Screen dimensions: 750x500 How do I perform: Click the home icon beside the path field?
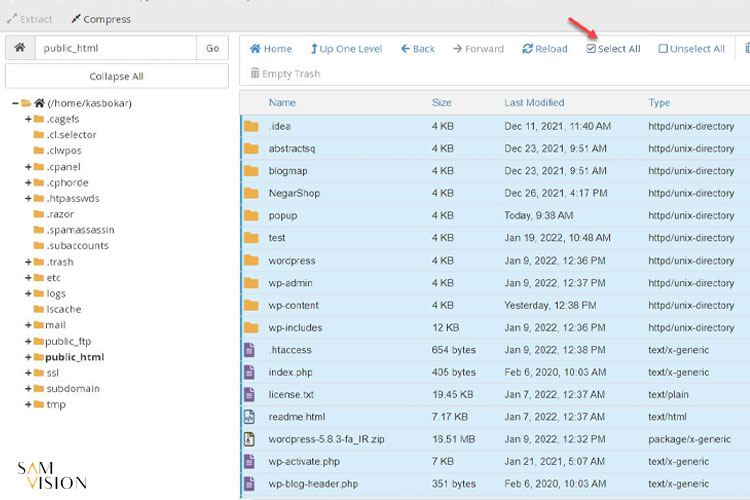(19, 48)
